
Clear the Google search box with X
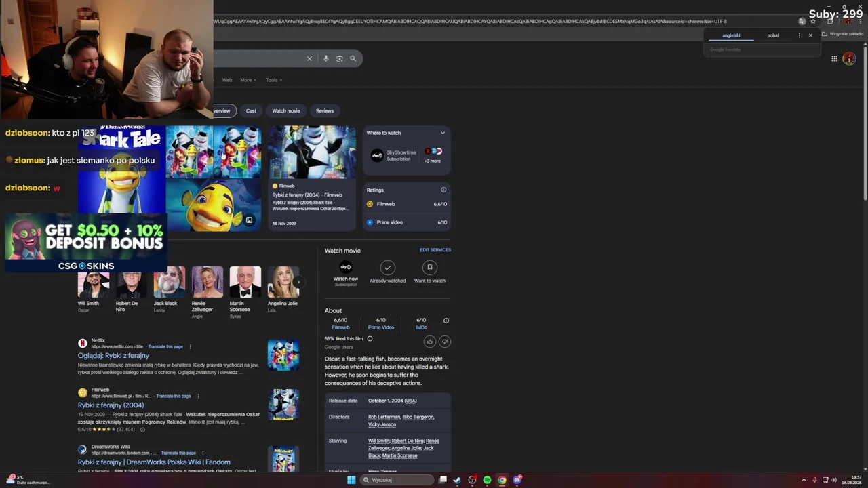click(309, 59)
